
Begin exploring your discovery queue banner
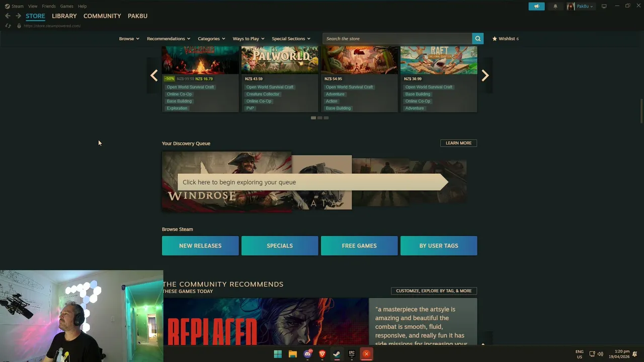312,182
